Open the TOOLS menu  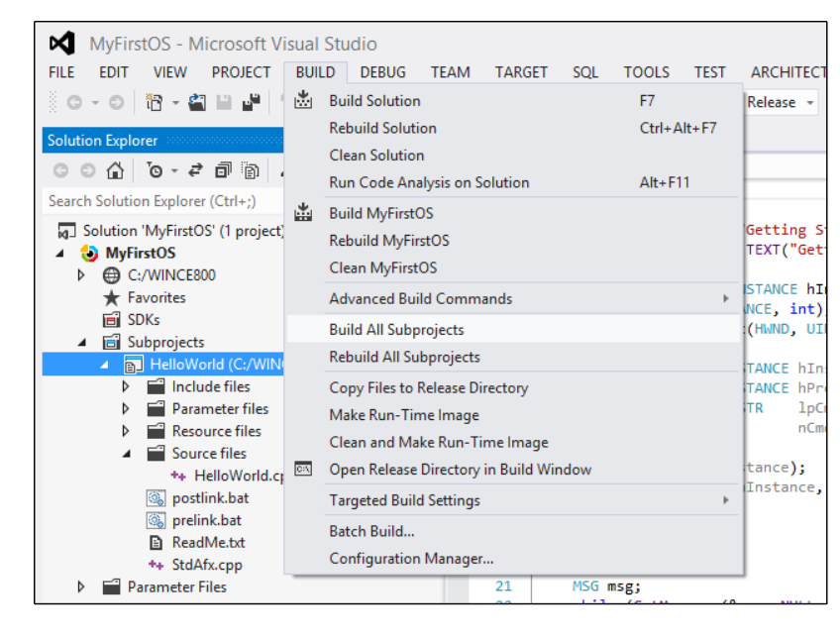click(647, 72)
